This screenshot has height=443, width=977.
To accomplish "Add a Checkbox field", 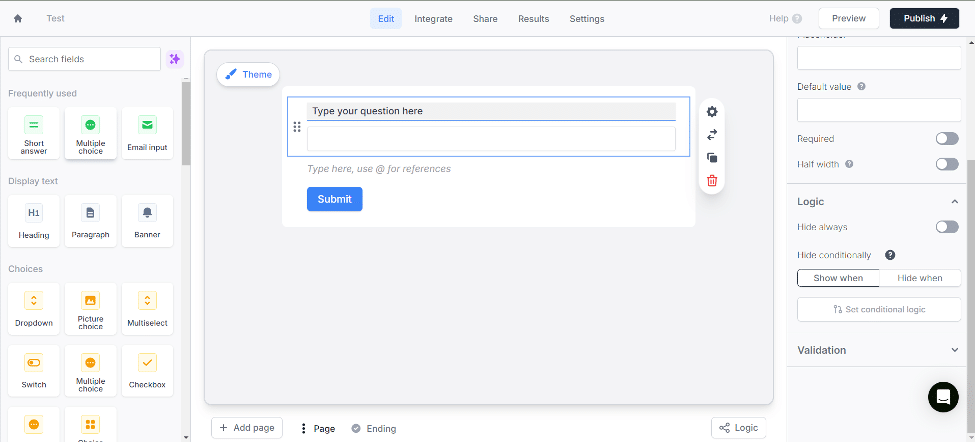I will pos(147,371).
